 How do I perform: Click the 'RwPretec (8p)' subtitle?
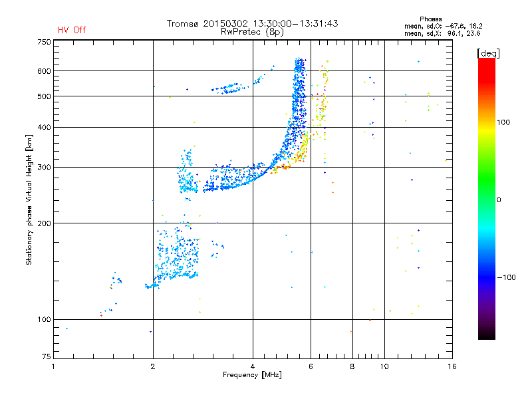[252, 32]
